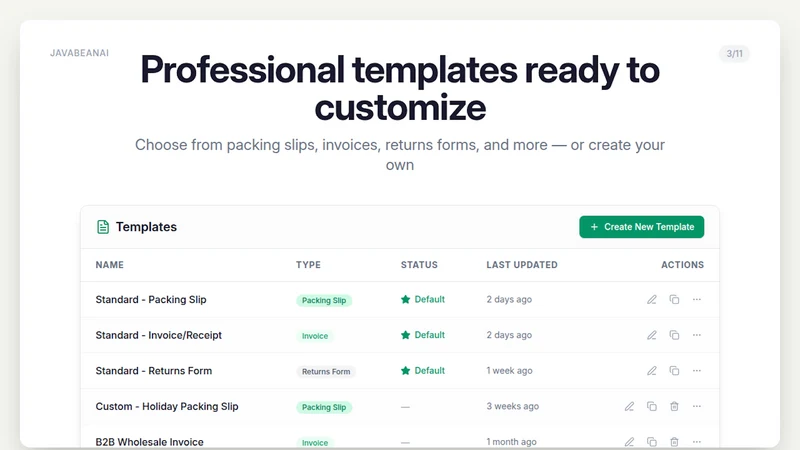The image size is (800, 450).
Task: Click the 3/11 slide counter badge
Action: 734,54
